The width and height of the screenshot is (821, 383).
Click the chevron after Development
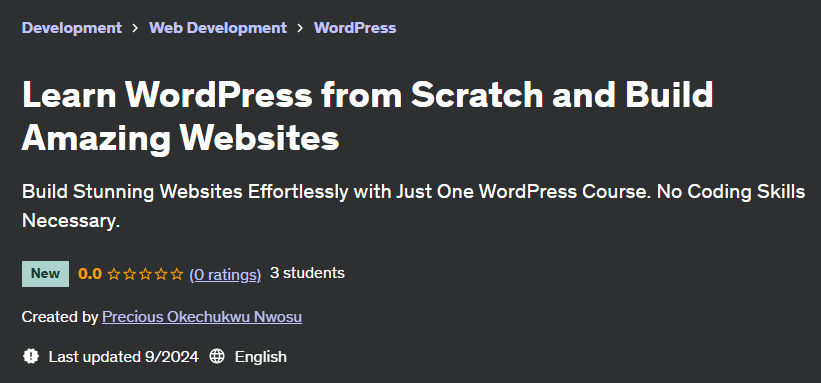(x=136, y=28)
